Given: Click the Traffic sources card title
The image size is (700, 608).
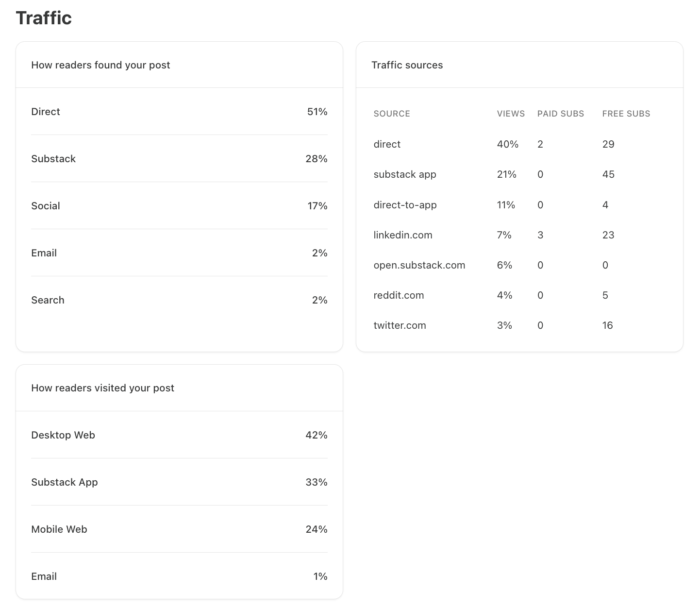Looking at the screenshot, I should click(x=407, y=65).
